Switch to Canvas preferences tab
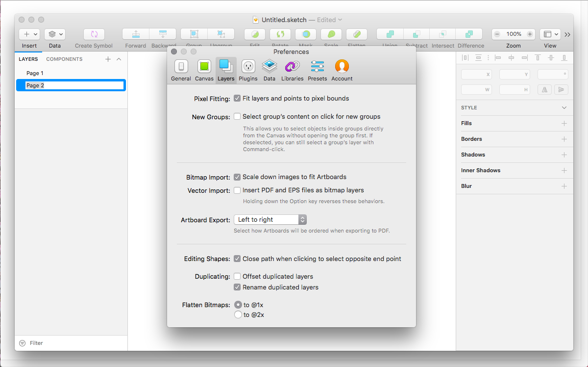The height and width of the screenshot is (367, 588). click(204, 70)
